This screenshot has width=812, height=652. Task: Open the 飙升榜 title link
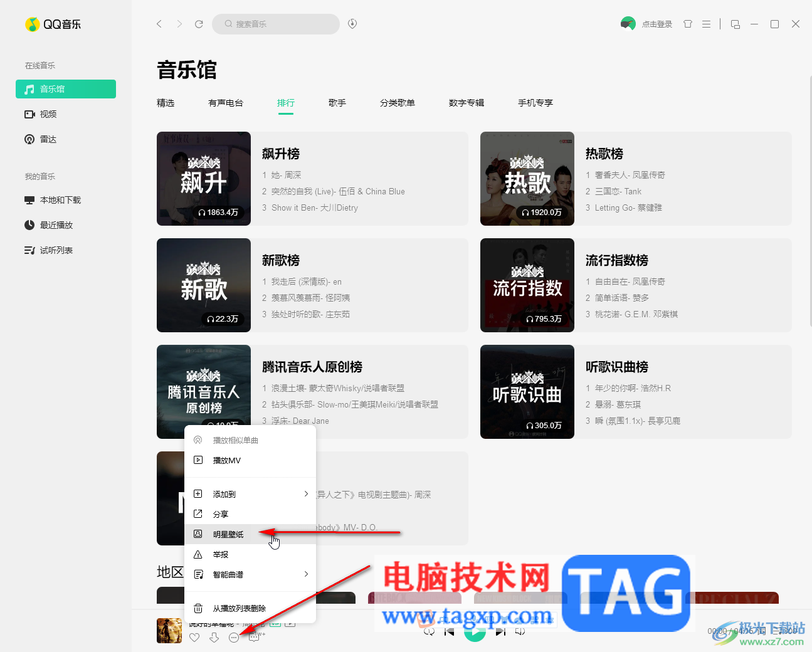(x=281, y=154)
